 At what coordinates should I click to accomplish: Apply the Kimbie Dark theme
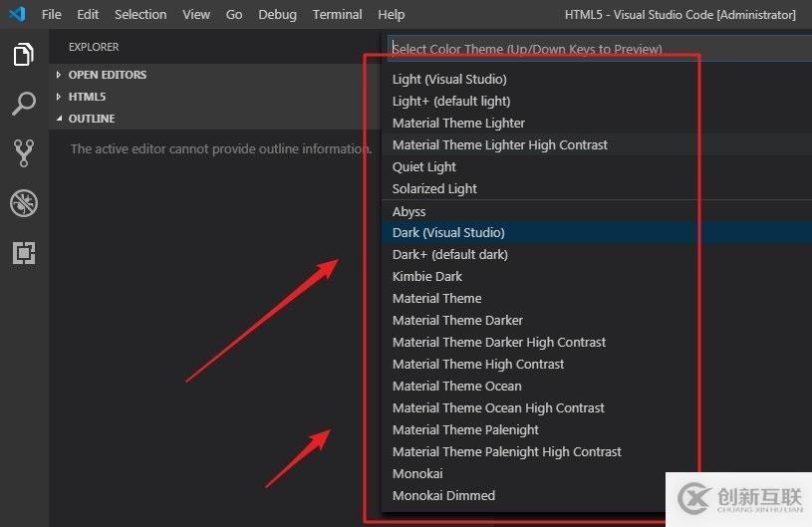597,276
